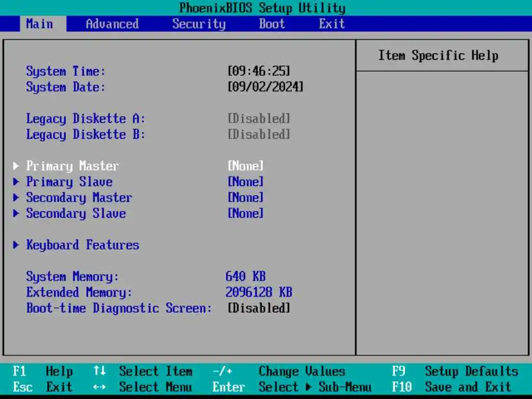Viewport: 532px width, 399px height.
Task: Click Esc Exit in footer
Action: (x=43, y=387)
